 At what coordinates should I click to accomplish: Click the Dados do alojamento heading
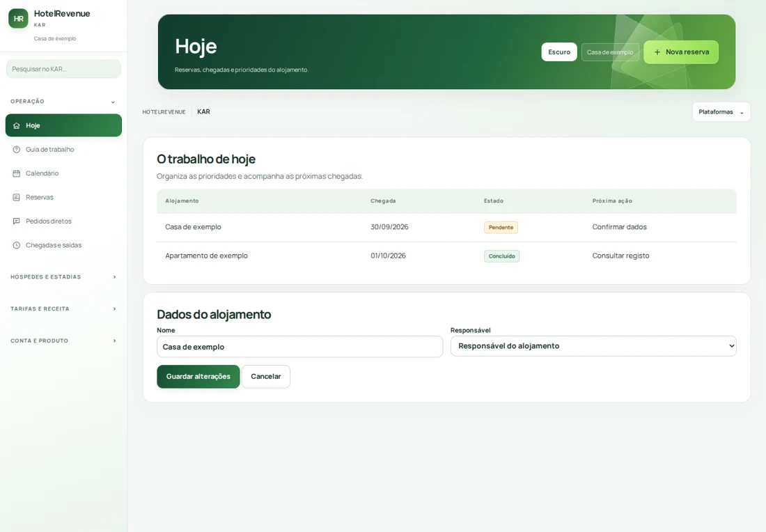[214, 315]
